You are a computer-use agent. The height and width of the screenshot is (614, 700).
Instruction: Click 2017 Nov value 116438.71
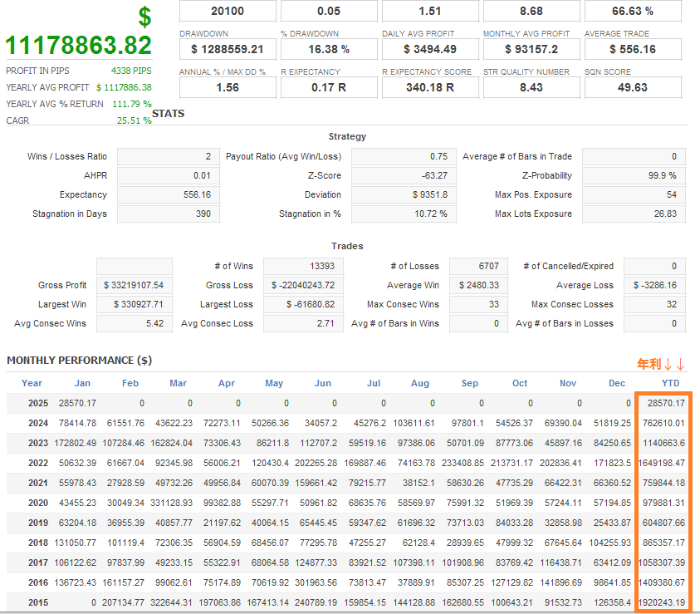[560, 562]
